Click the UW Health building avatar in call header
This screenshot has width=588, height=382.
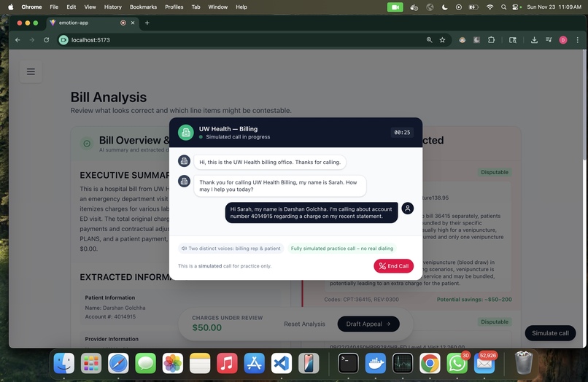185,133
